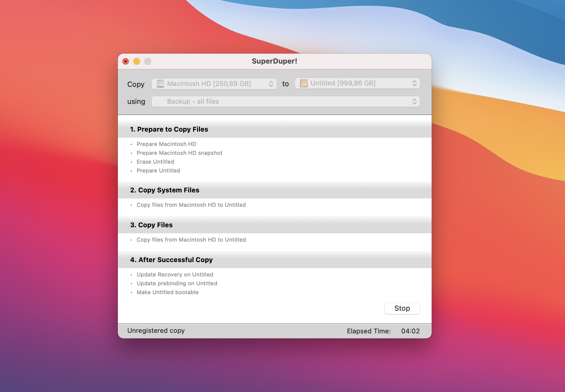This screenshot has height=392, width=565.
Task: Click the '3. Copy Files' section header
Action: click(x=275, y=225)
